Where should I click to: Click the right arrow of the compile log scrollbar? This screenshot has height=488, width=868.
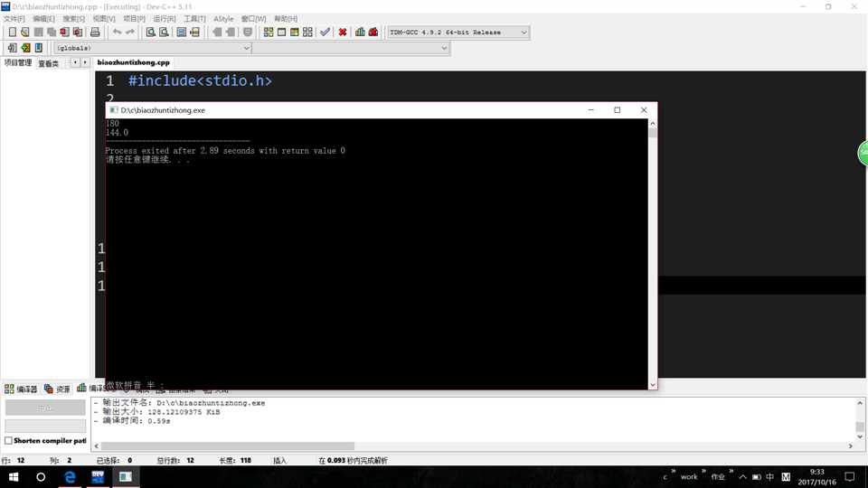851,446
